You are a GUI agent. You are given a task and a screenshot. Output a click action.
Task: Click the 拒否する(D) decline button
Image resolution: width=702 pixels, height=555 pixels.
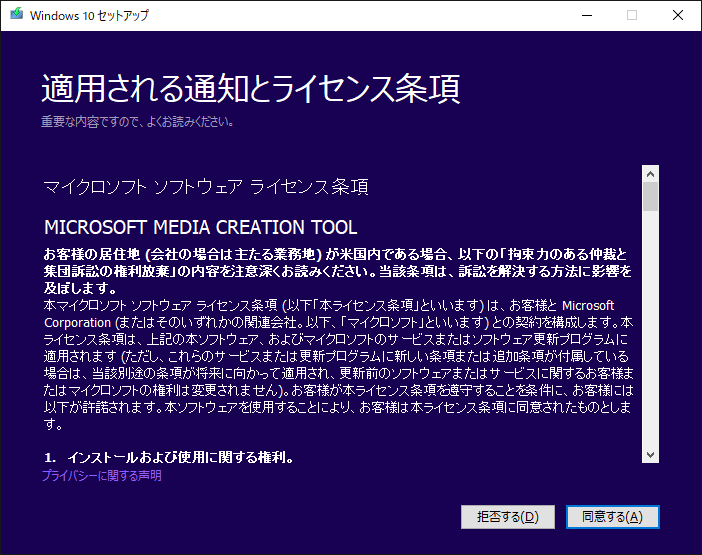[x=508, y=517]
